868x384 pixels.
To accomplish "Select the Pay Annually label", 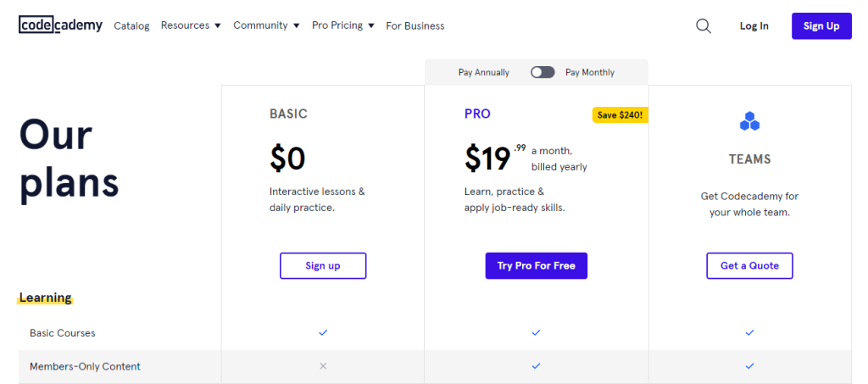I will click(x=484, y=72).
